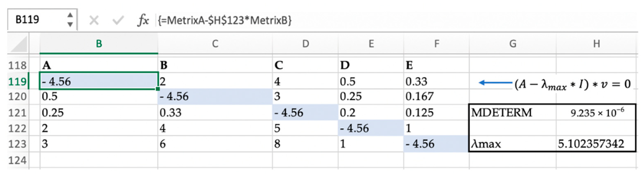
Task: Open the insert function fx icon
Action: tap(143, 20)
